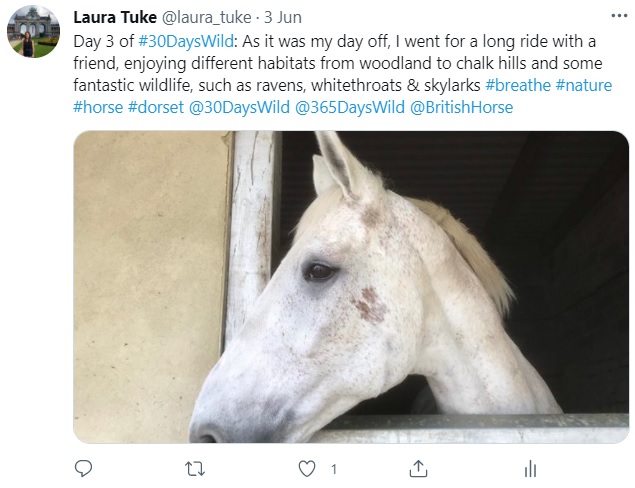The height and width of the screenshot is (488, 635).
Task: Like the tweet with heart icon
Action: pyautogui.click(x=308, y=467)
